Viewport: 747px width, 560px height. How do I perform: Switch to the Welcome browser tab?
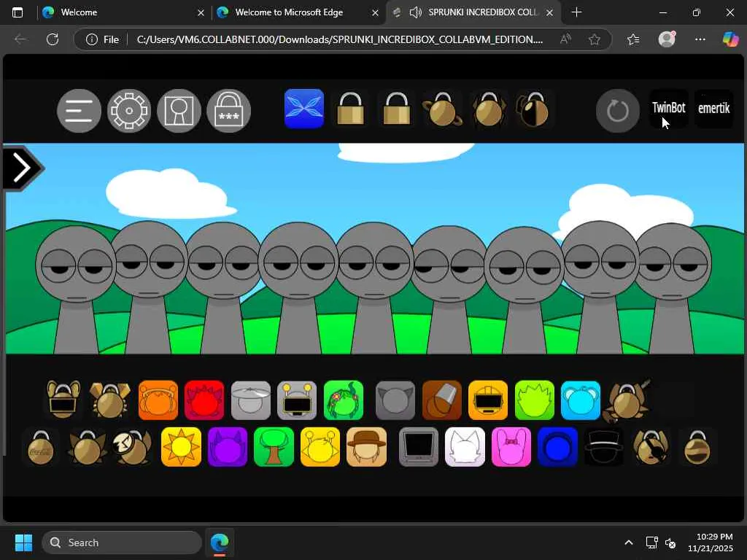(122, 12)
